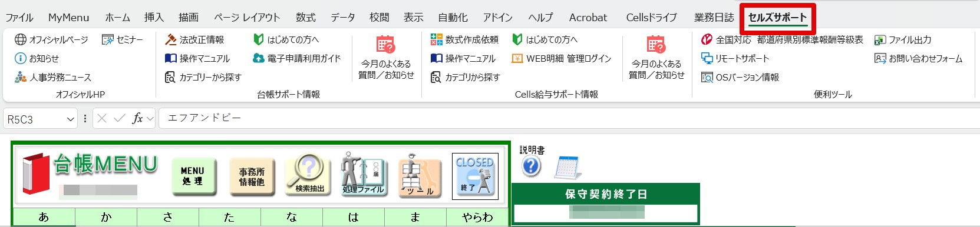Open 全国対応 都道府県別標準報酬等級表

tap(782, 39)
